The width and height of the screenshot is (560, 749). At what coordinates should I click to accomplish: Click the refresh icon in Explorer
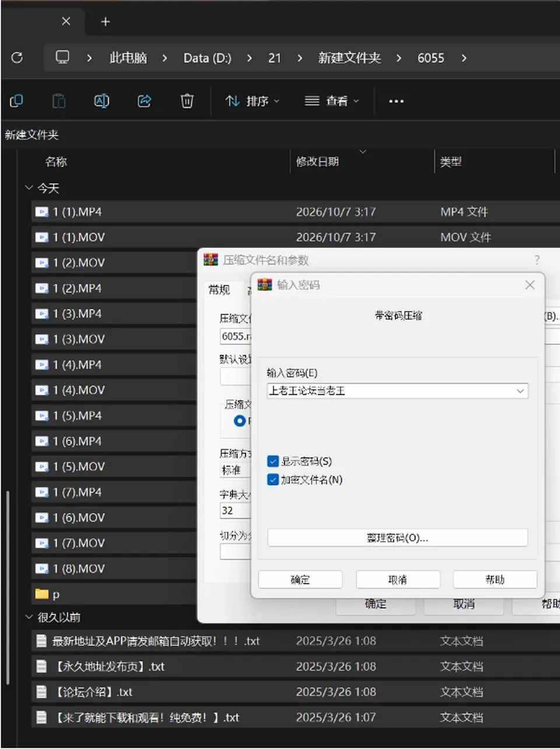[x=17, y=57]
